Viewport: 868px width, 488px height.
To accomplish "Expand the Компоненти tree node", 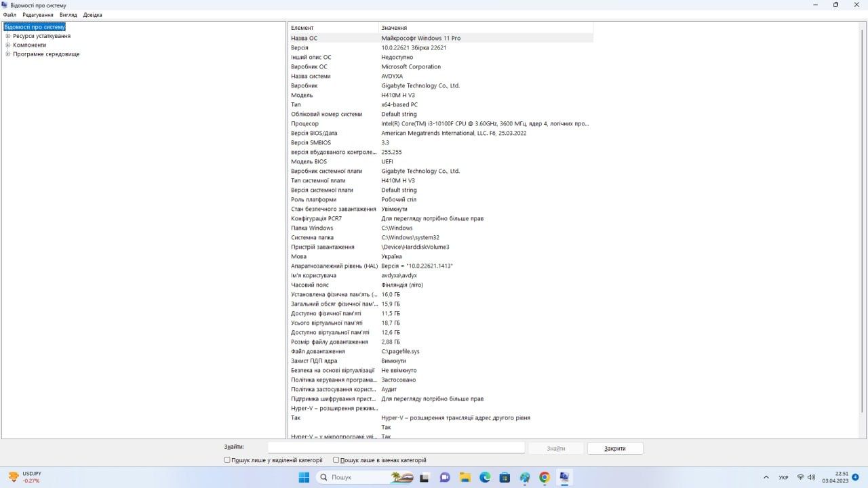I will (x=8, y=45).
